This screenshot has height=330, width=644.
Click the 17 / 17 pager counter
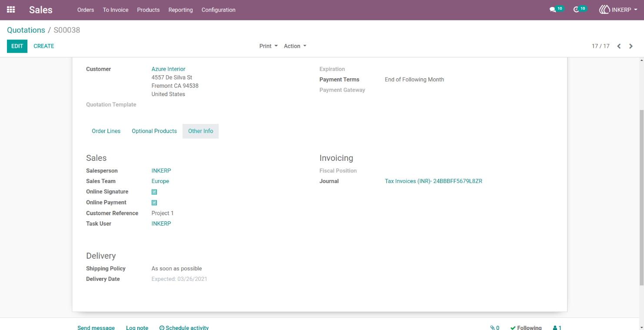pyautogui.click(x=601, y=46)
